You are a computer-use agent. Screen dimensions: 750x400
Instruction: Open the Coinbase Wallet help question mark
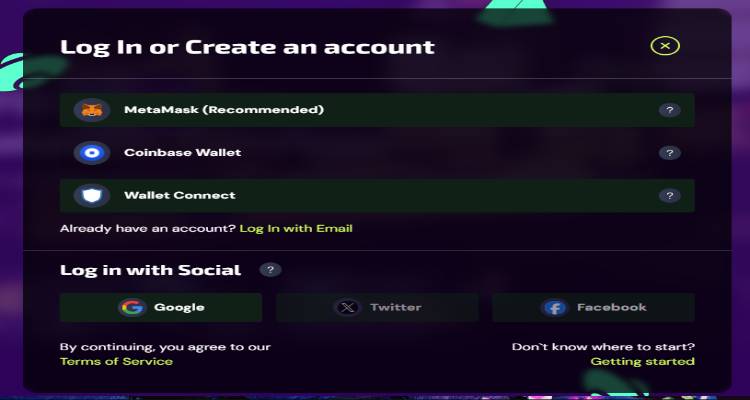[x=670, y=153]
